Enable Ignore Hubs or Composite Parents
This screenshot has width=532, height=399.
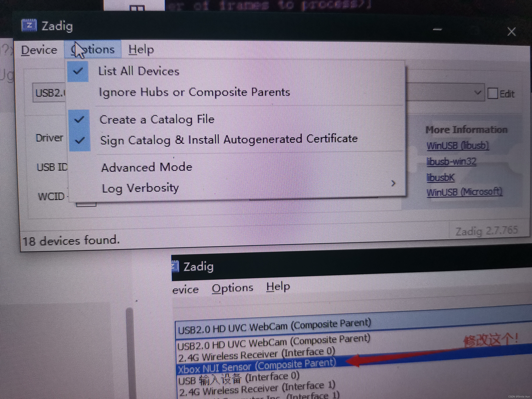pyautogui.click(x=194, y=92)
